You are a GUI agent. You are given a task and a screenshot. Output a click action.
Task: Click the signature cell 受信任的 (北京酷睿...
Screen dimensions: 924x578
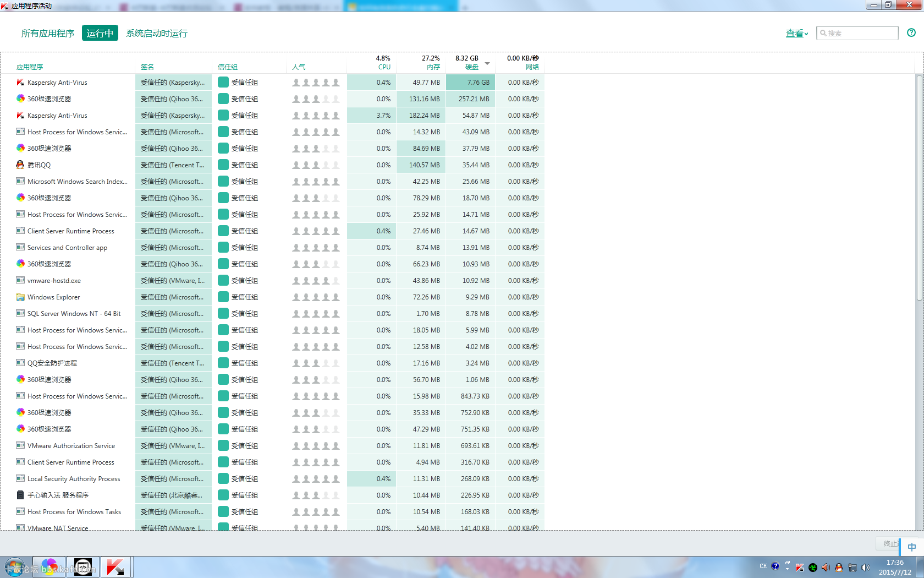tap(173, 495)
